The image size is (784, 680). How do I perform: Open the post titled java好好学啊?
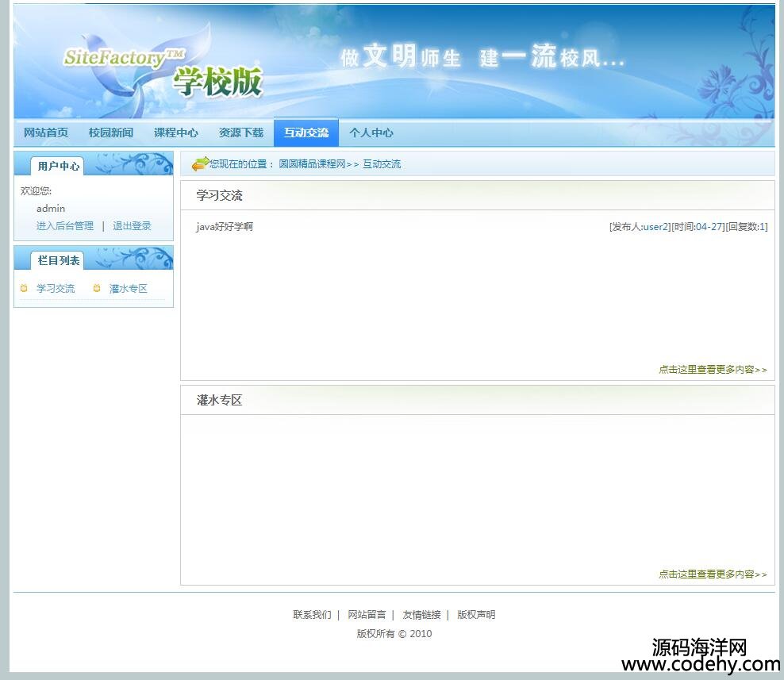coord(225,227)
